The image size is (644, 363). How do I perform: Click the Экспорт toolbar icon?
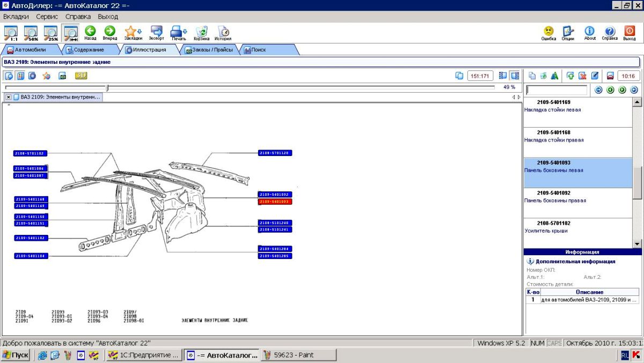tap(157, 33)
